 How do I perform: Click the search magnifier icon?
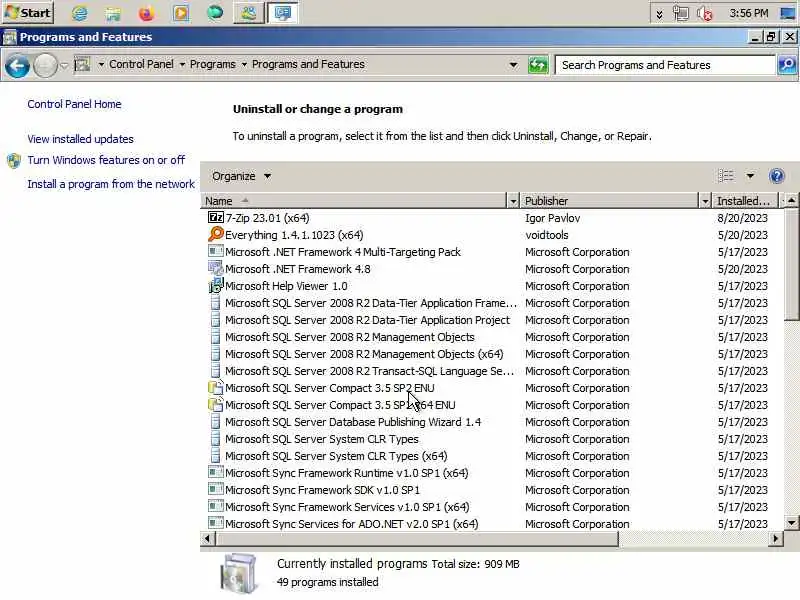point(787,65)
